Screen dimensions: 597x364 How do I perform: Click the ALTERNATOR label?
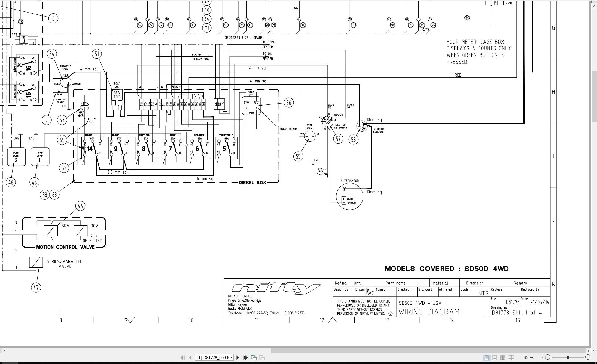[x=349, y=181]
